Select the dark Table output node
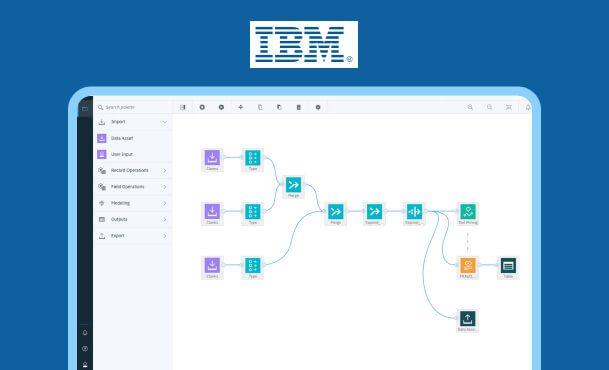Image resolution: width=609 pixels, height=370 pixels. [508, 268]
